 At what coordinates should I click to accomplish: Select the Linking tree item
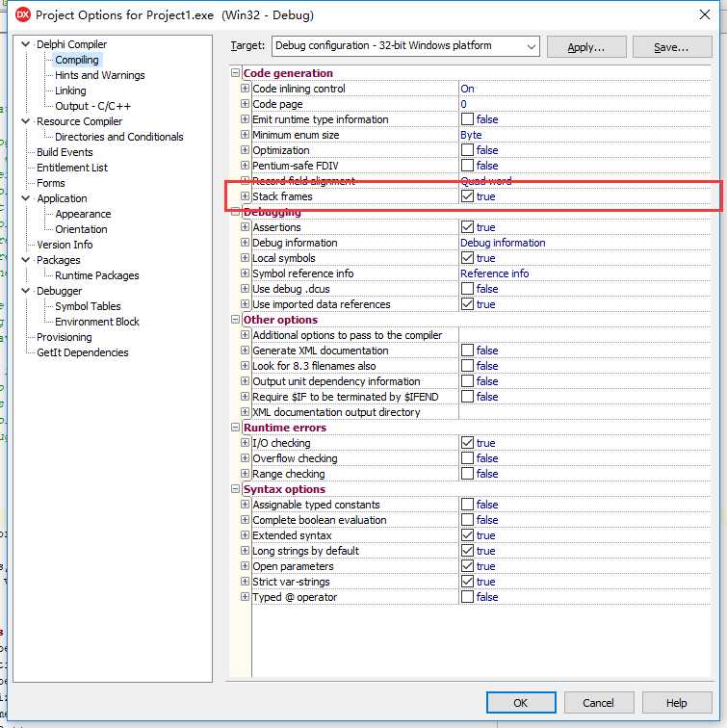coord(70,91)
